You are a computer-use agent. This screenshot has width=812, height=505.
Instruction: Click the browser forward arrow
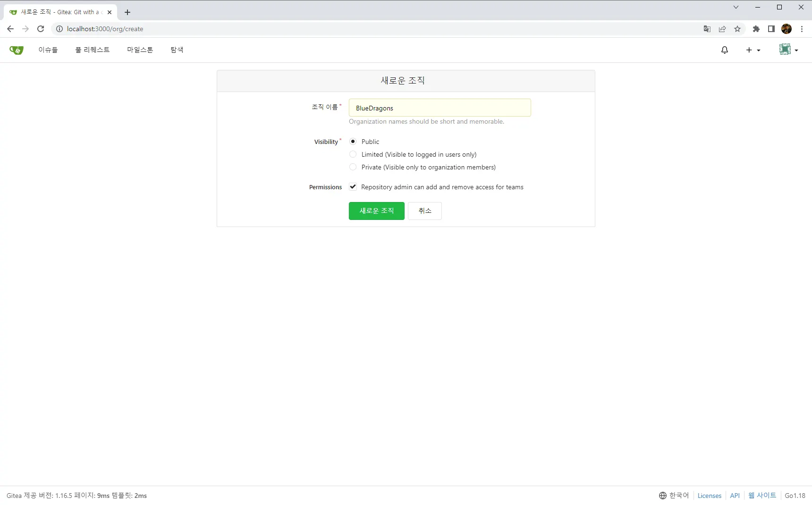point(25,29)
